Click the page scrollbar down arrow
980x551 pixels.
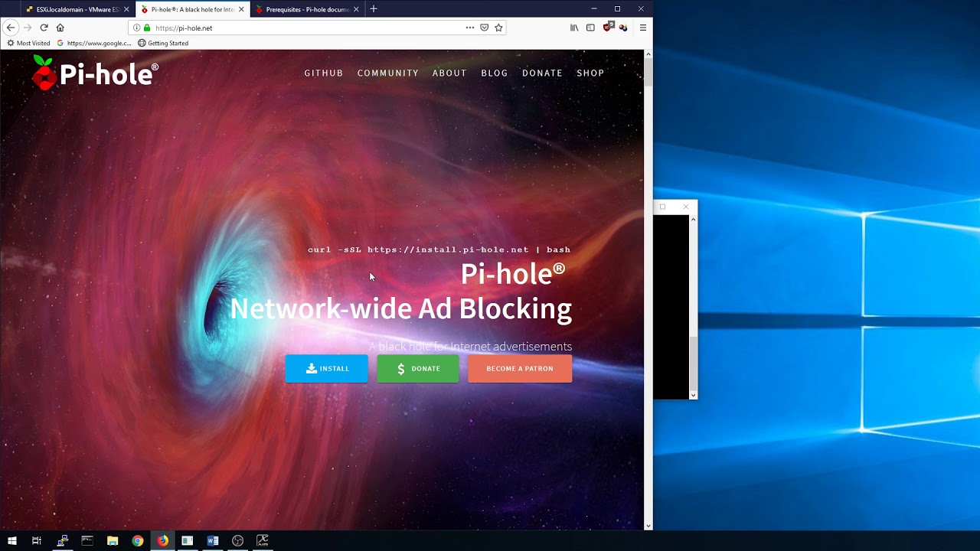coord(648,526)
